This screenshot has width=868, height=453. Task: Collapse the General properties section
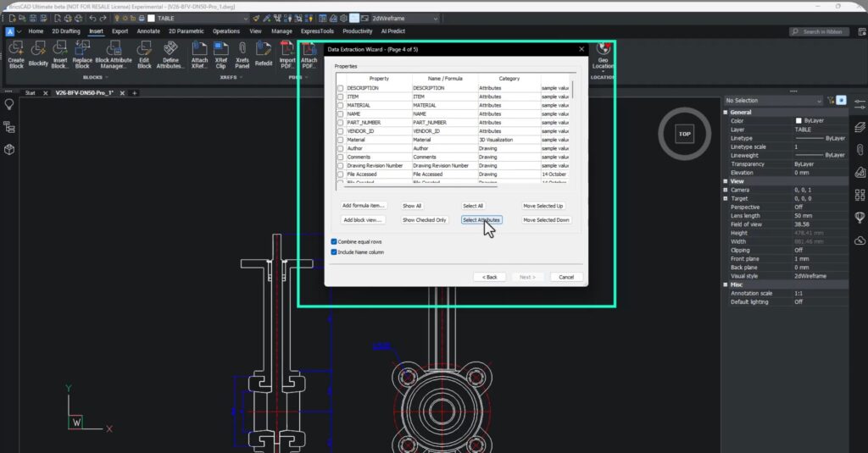tap(726, 113)
